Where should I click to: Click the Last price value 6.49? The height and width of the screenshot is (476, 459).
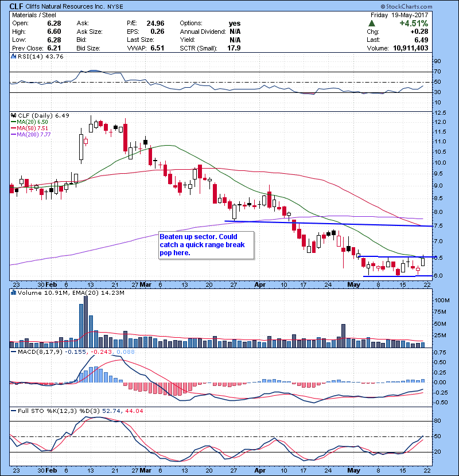pyautogui.click(x=421, y=40)
